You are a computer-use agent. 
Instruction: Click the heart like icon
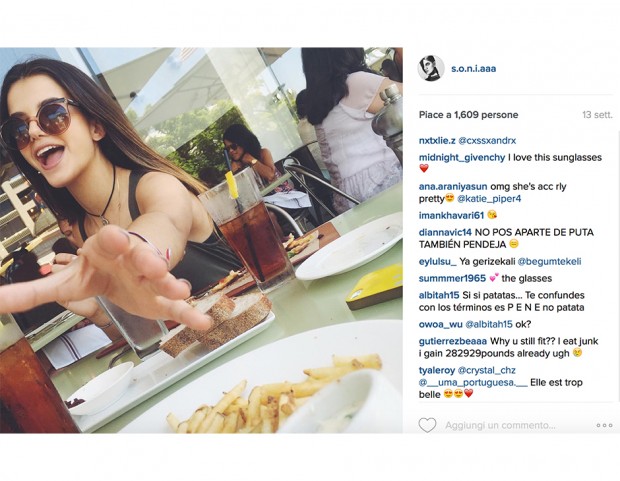click(427, 425)
